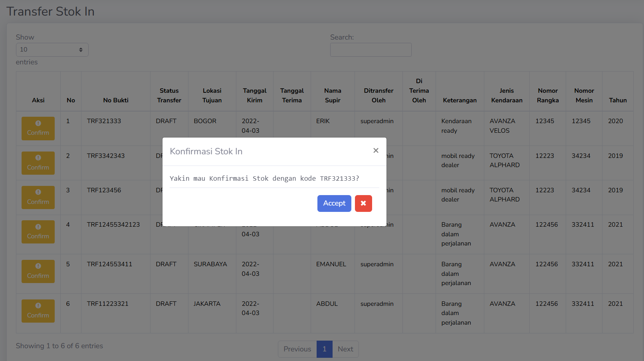Sort table by Tahun column
This screenshot has width=644, height=361.
[617, 100]
